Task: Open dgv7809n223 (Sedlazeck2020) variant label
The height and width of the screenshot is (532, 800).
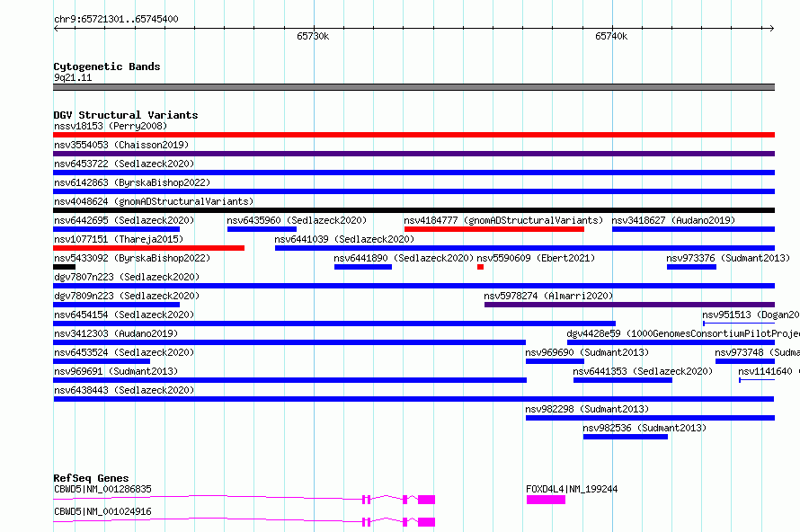Action: pos(127,296)
